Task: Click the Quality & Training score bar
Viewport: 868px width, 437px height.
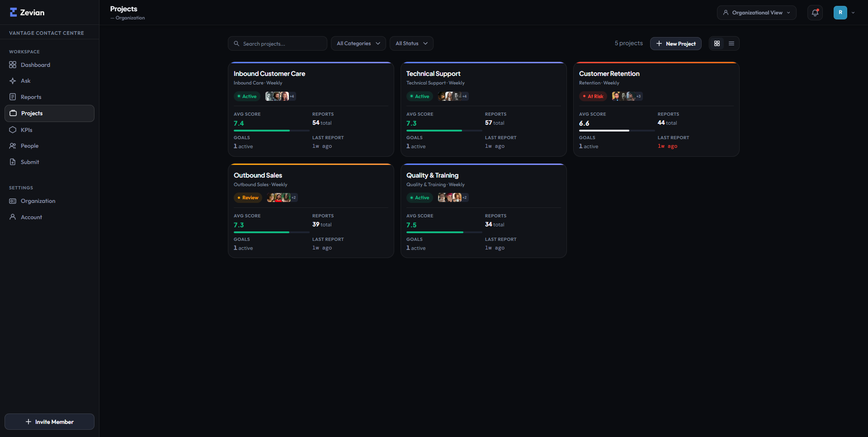Action: [x=444, y=232]
